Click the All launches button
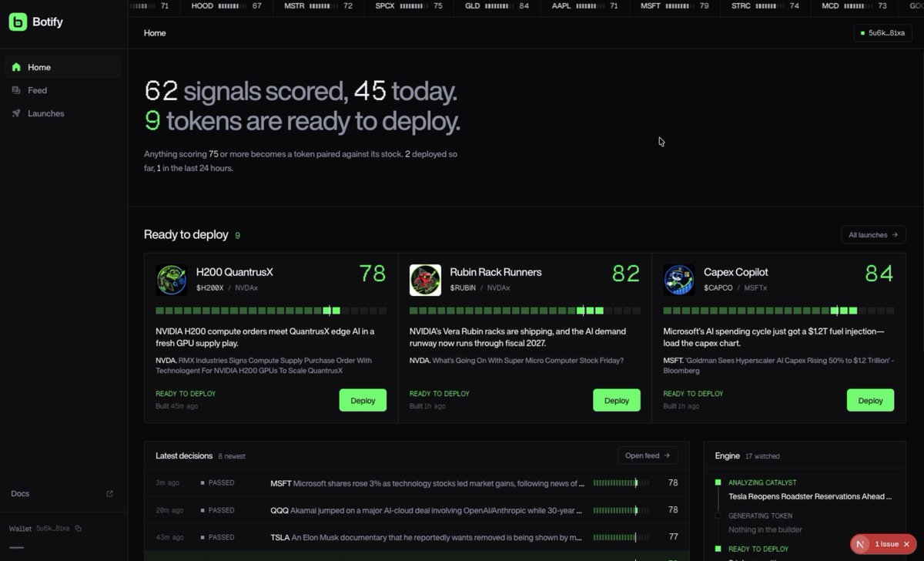Image resolution: width=924 pixels, height=561 pixels. point(873,235)
